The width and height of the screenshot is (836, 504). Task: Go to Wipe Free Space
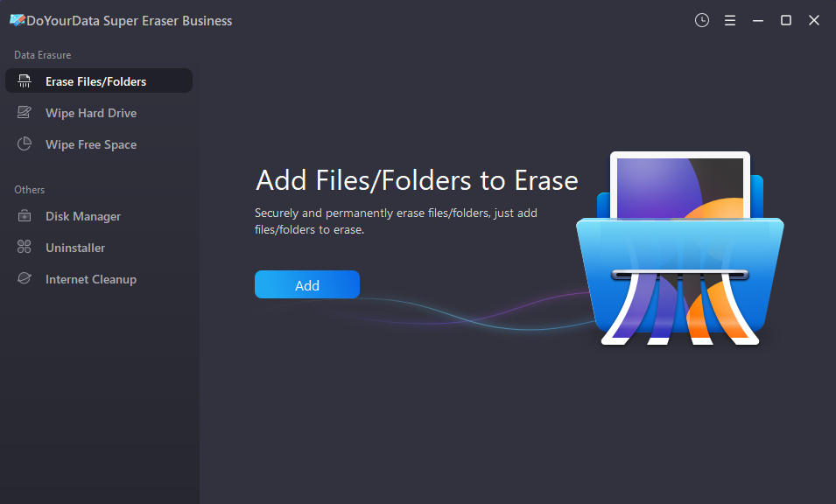tap(99, 143)
